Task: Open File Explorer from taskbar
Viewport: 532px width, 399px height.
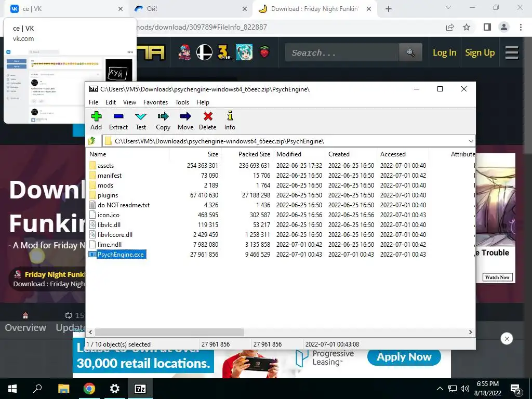Action: (x=63, y=389)
